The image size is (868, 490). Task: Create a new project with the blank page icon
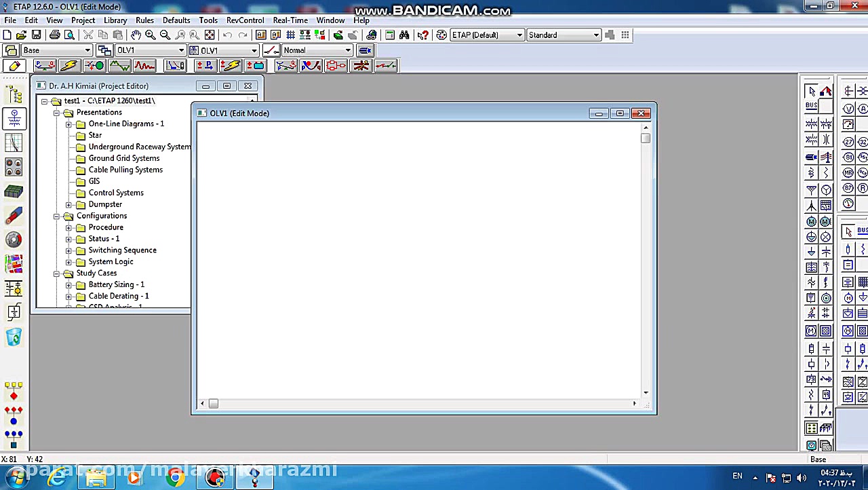(7, 35)
